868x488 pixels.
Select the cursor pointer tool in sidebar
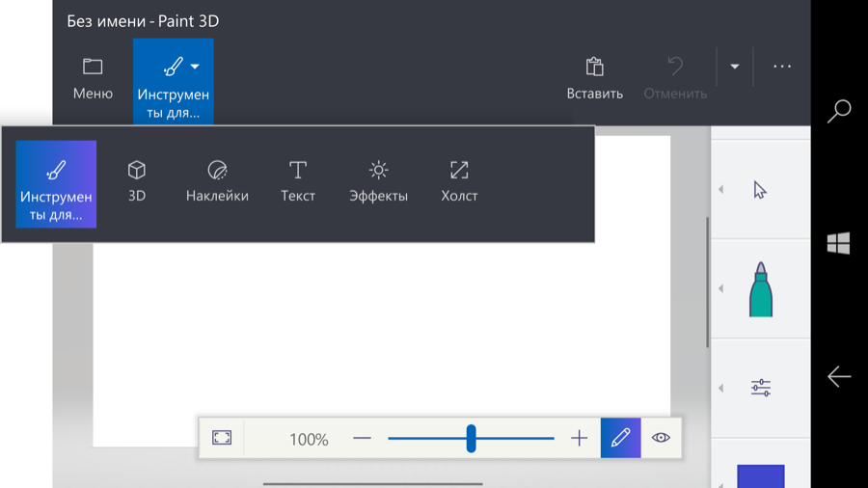[761, 190]
